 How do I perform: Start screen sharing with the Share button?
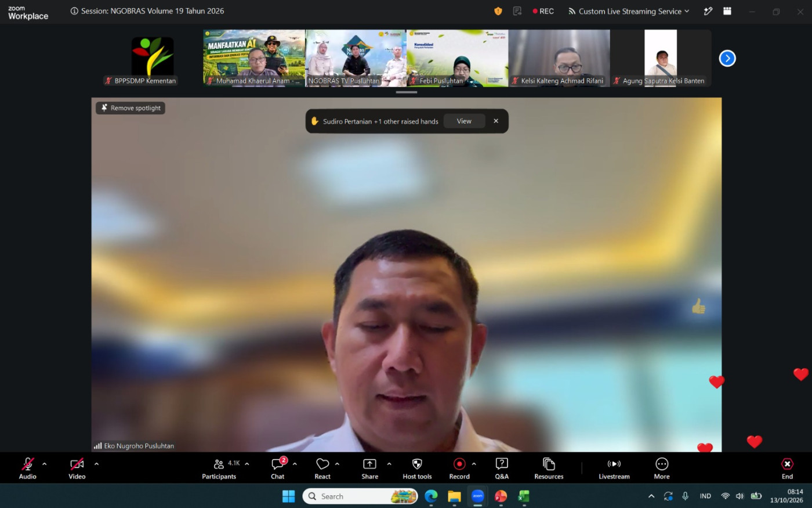369,469
